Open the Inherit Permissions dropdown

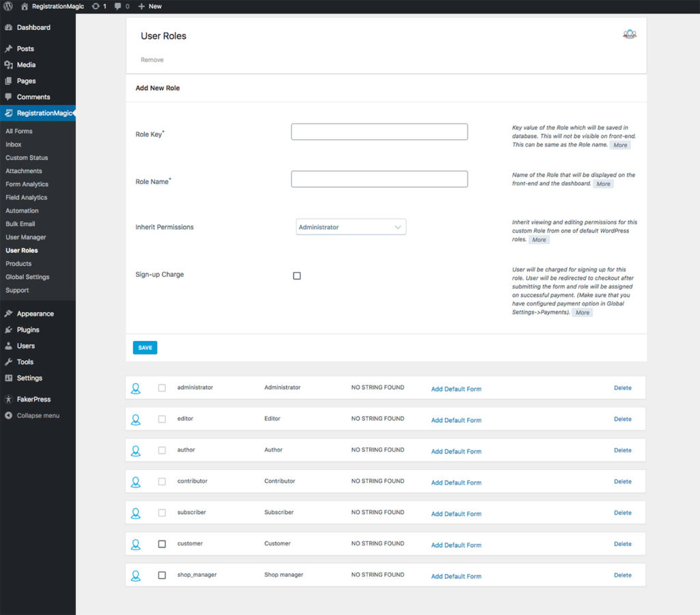pyautogui.click(x=351, y=227)
